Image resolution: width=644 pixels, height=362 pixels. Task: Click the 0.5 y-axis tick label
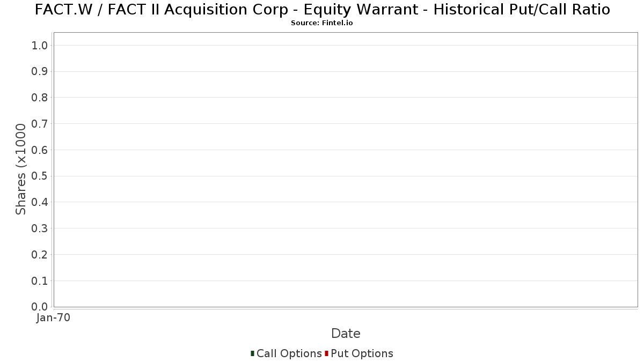click(40, 176)
